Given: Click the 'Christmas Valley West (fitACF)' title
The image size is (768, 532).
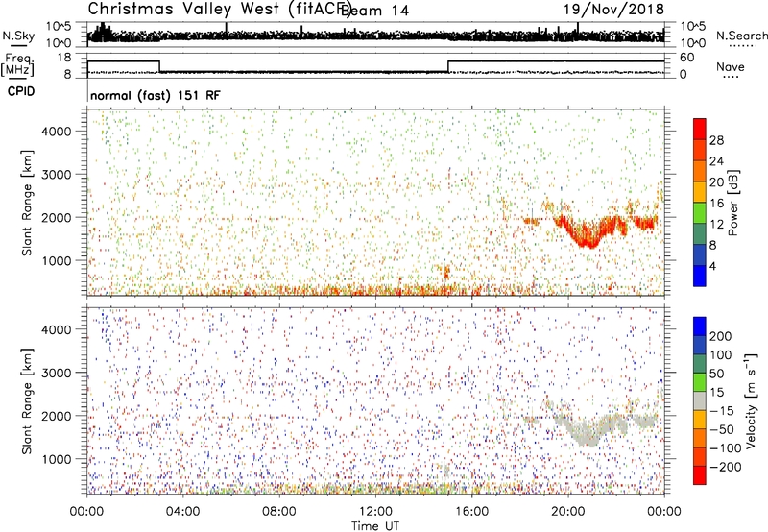Looking at the screenshot, I should 219,10.
